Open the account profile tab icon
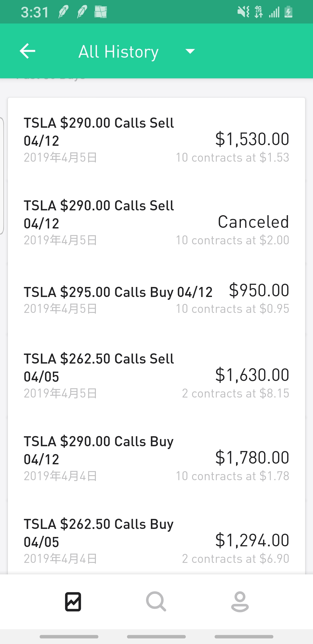Screen dimensions: 313x644 240,602
